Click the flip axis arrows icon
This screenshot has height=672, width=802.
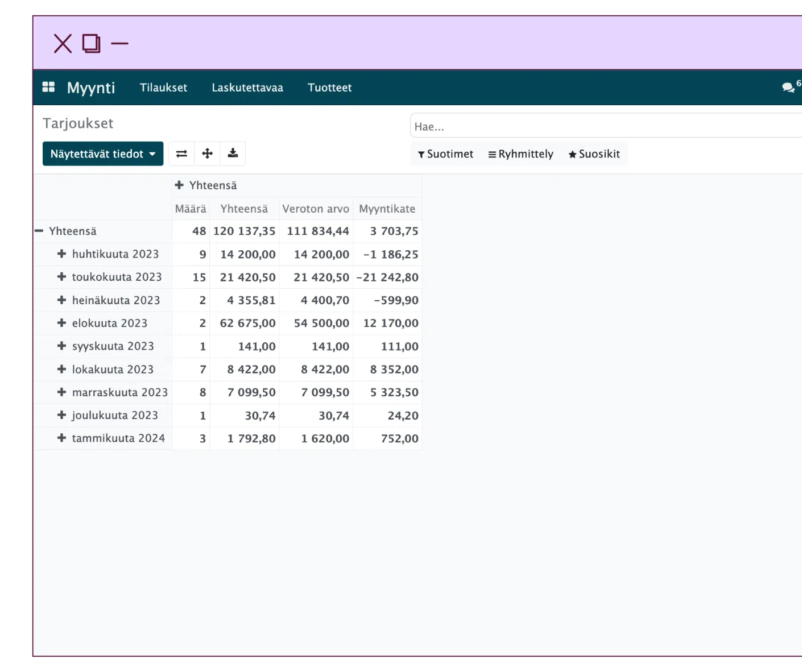(181, 154)
